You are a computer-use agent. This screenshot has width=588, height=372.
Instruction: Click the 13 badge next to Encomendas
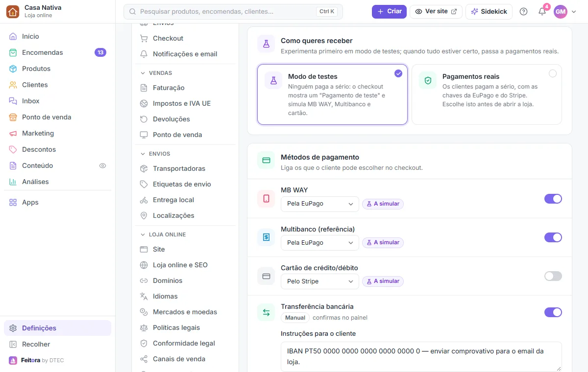pyautogui.click(x=100, y=52)
